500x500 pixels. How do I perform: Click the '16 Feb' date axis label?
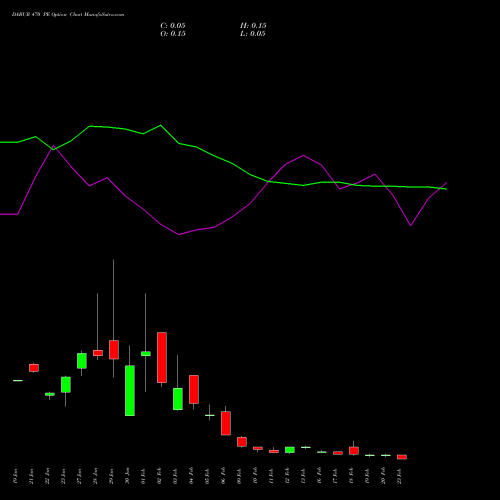click(x=319, y=476)
